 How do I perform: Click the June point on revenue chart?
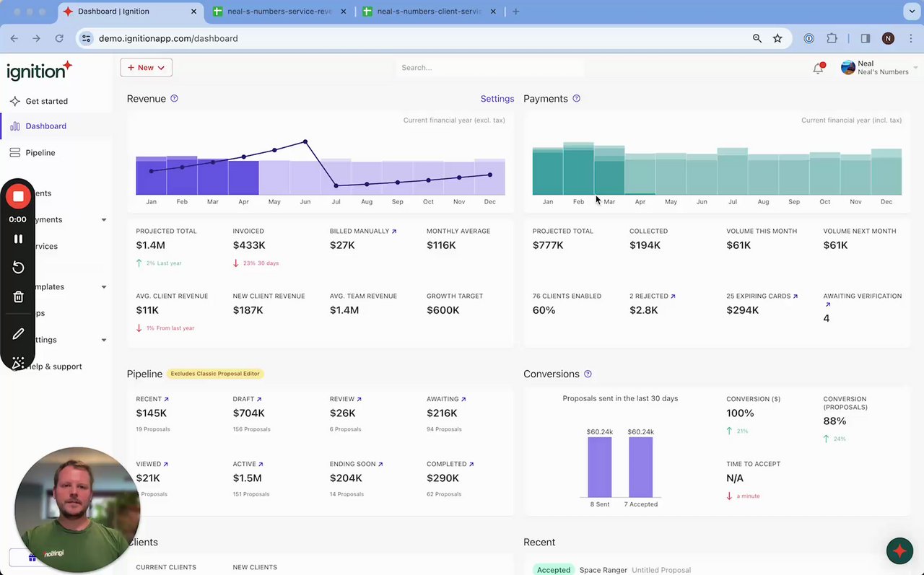pyautogui.click(x=305, y=141)
